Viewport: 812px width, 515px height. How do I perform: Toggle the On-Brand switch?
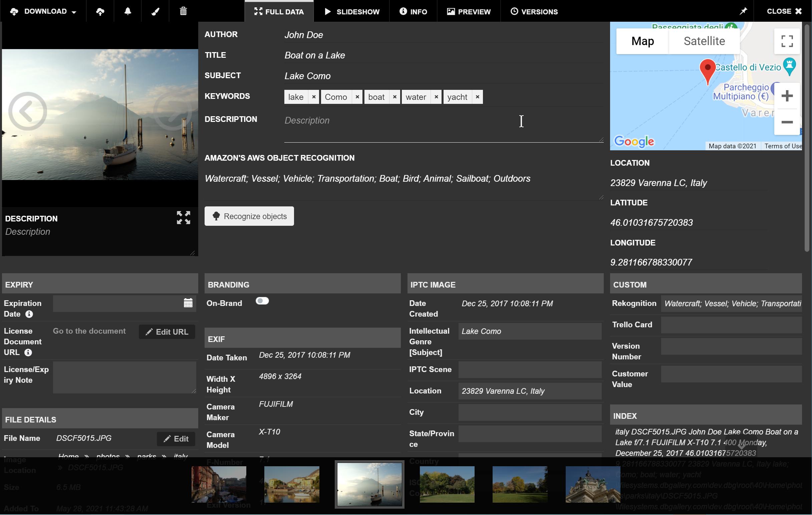point(262,301)
